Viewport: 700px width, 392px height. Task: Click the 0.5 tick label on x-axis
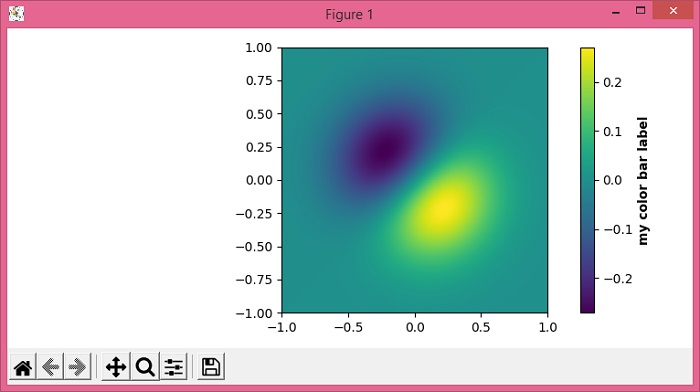(x=481, y=327)
